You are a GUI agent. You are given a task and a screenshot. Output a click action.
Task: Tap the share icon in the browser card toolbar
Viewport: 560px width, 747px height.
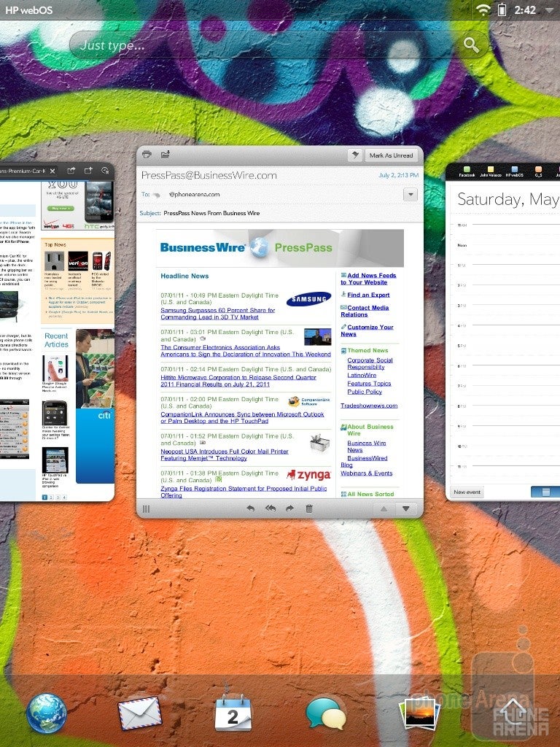click(x=71, y=171)
